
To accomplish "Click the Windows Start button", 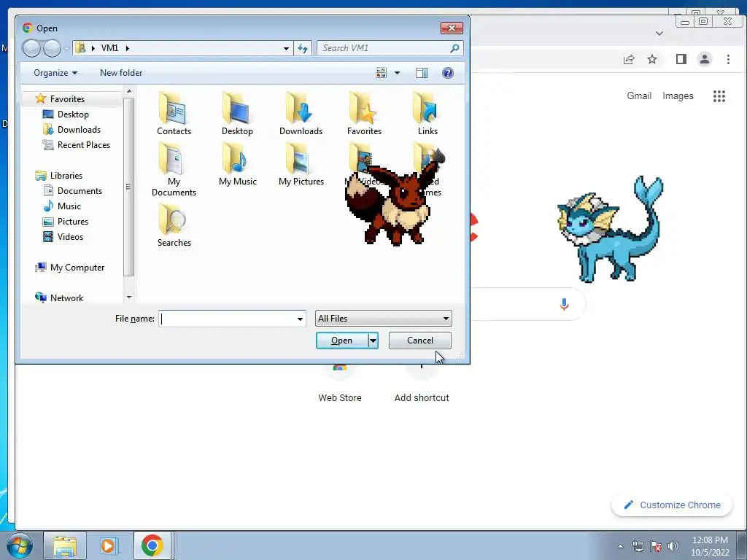I will [x=20, y=545].
